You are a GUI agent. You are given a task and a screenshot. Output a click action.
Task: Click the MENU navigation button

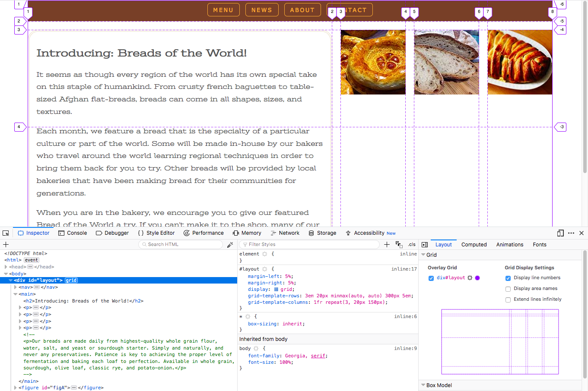(x=223, y=10)
